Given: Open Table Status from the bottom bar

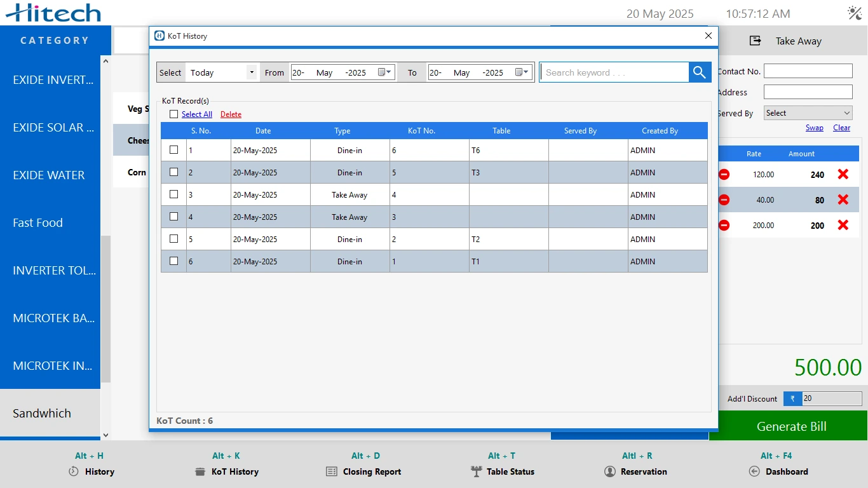Looking at the screenshot, I should click(x=502, y=471).
